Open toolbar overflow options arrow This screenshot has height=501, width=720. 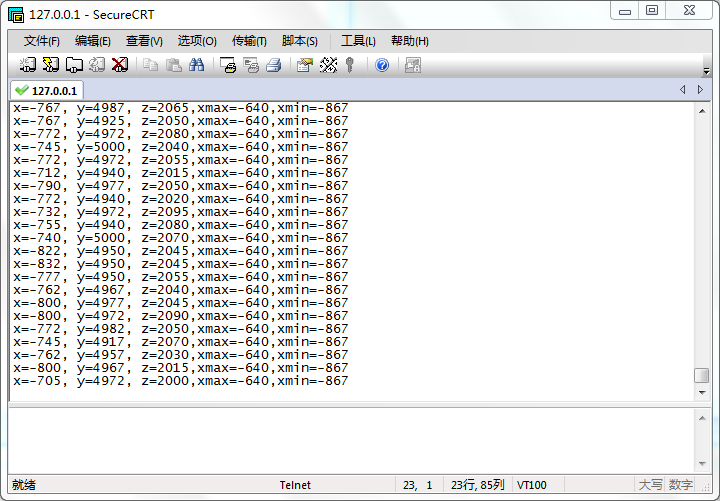point(706,71)
